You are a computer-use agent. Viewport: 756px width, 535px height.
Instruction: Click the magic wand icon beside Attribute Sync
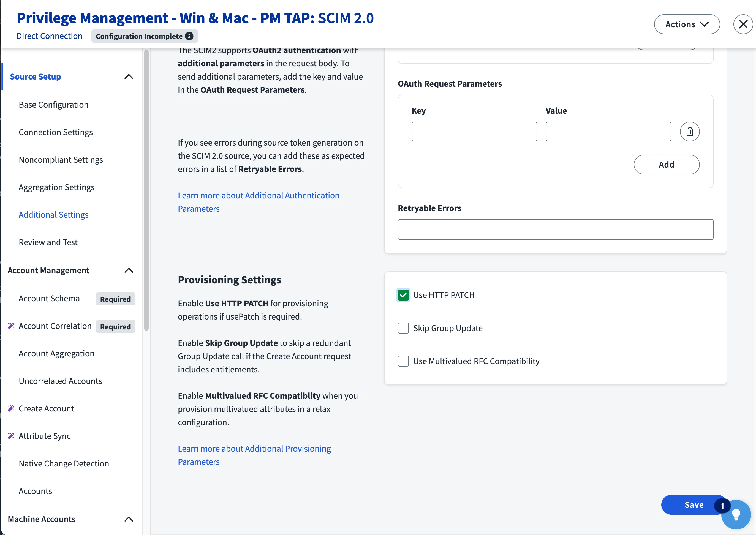coord(11,436)
